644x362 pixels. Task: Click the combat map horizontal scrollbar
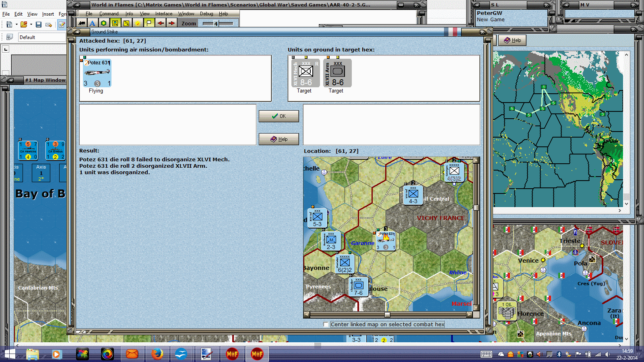[x=388, y=315]
